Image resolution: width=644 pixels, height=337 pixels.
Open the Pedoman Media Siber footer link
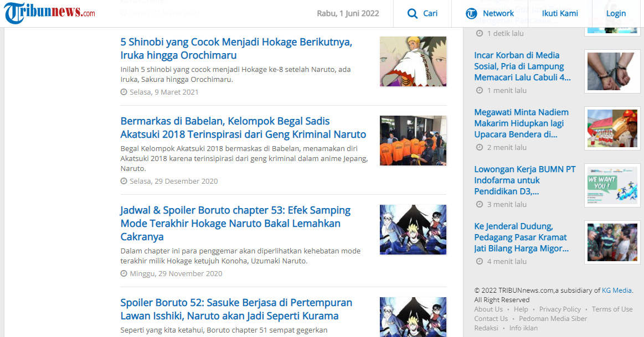coord(553,319)
